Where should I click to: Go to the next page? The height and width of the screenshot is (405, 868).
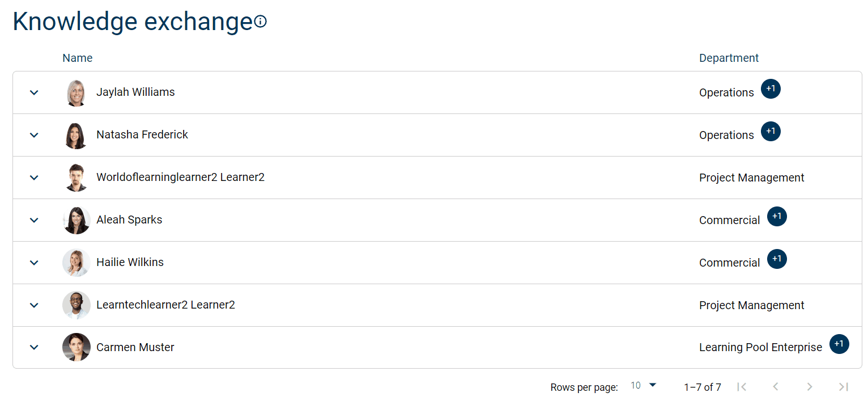tap(810, 387)
